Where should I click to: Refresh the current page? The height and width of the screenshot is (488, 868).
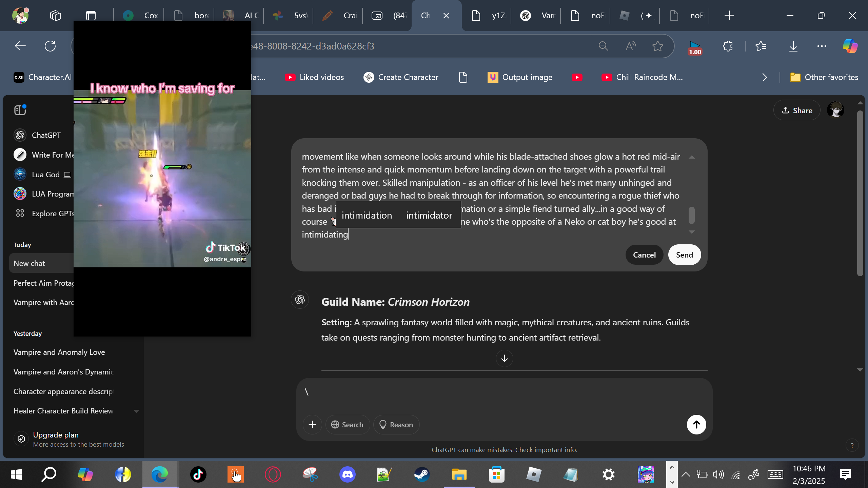[50, 46]
